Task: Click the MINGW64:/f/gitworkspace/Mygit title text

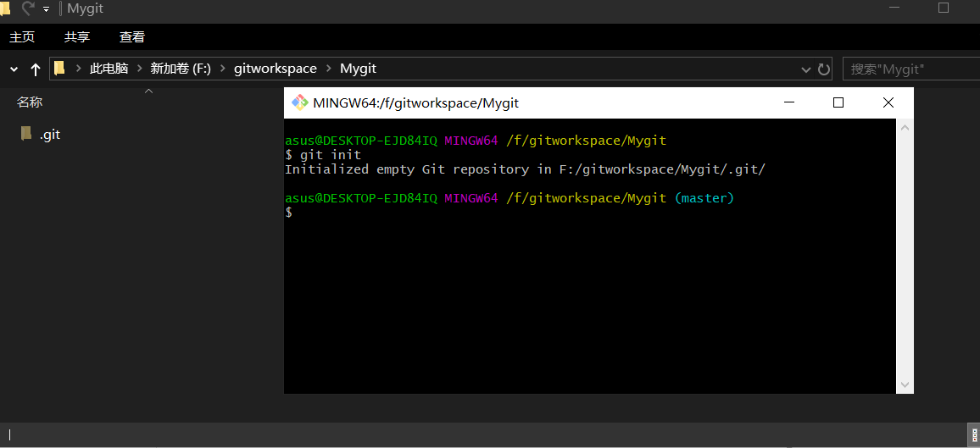Action: (x=416, y=103)
